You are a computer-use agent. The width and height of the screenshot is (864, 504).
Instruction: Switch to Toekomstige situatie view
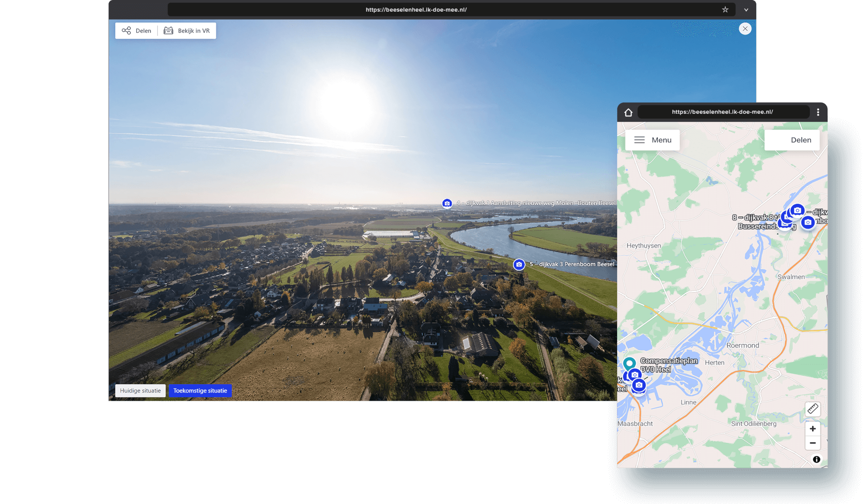point(200,391)
